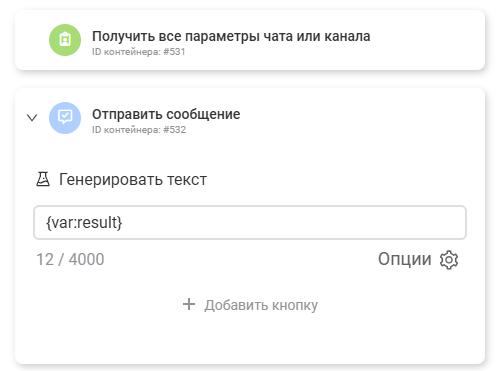Viewport: 496px width, 371px height.
Task: Click blank space right of the first container title
Action: pyautogui.click(x=427, y=40)
